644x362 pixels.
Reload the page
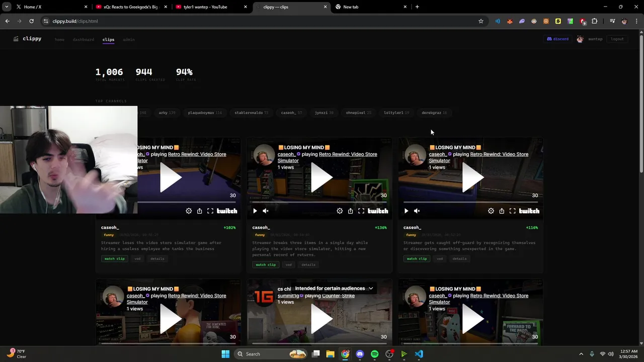31,21
